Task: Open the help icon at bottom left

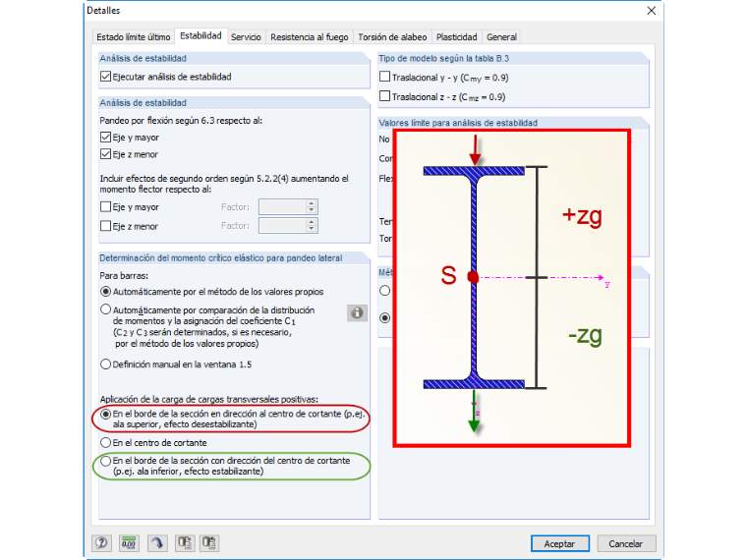Action: coord(101,543)
